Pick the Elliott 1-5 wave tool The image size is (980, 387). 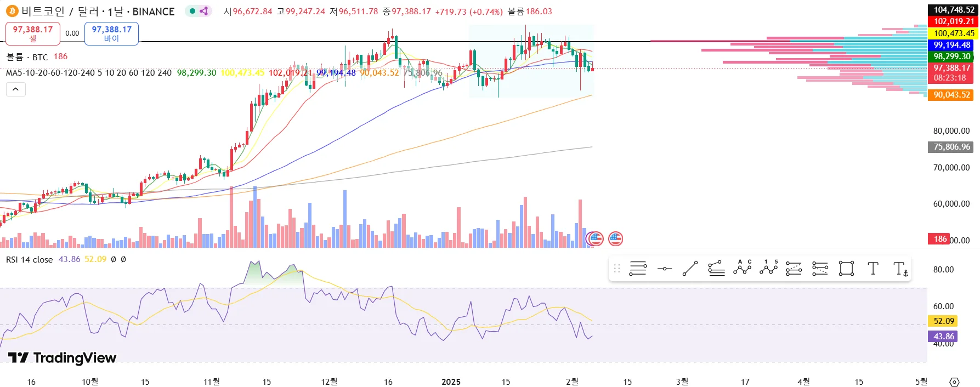coord(768,269)
